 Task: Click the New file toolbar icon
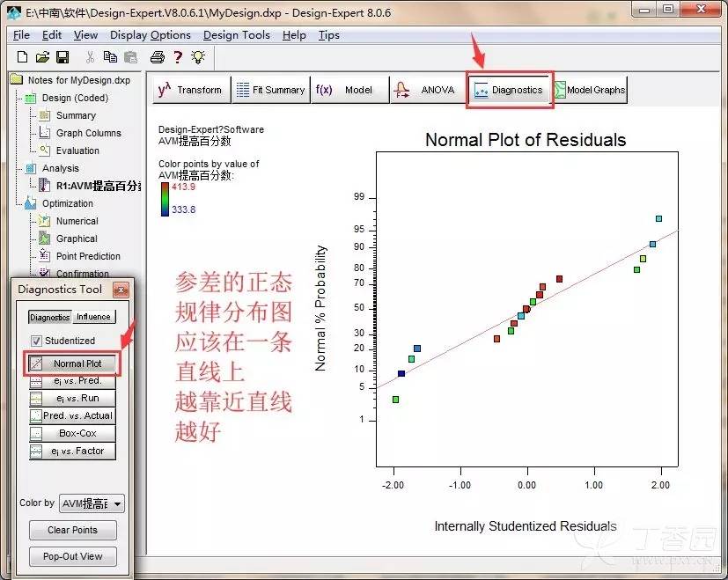pos(22,56)
